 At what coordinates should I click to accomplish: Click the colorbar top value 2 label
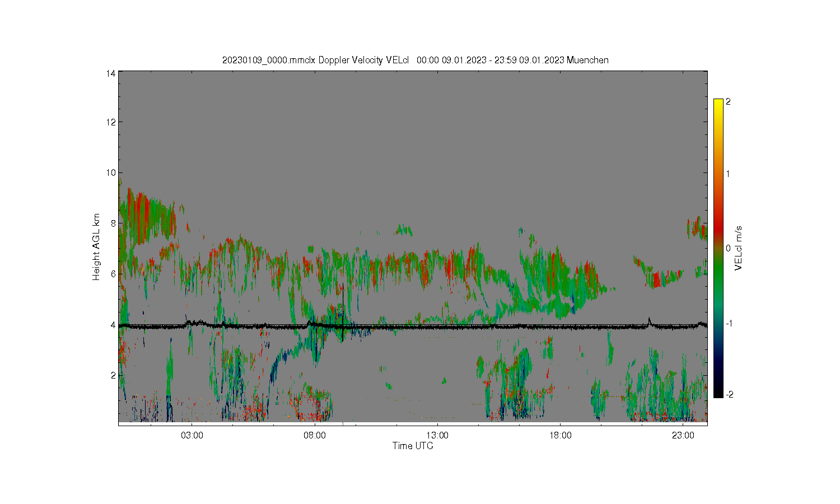pyautogui.click(x=728, y=102)
